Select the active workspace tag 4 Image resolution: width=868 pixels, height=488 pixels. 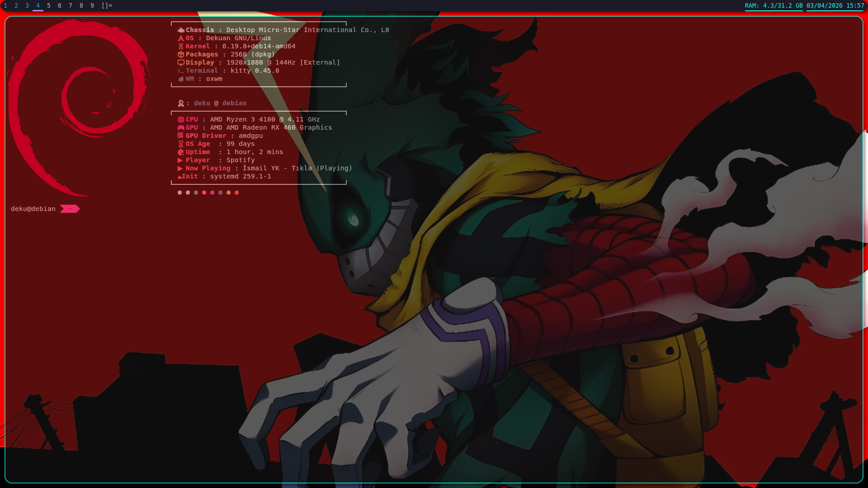pyautogui.click(x=38, y=5)
